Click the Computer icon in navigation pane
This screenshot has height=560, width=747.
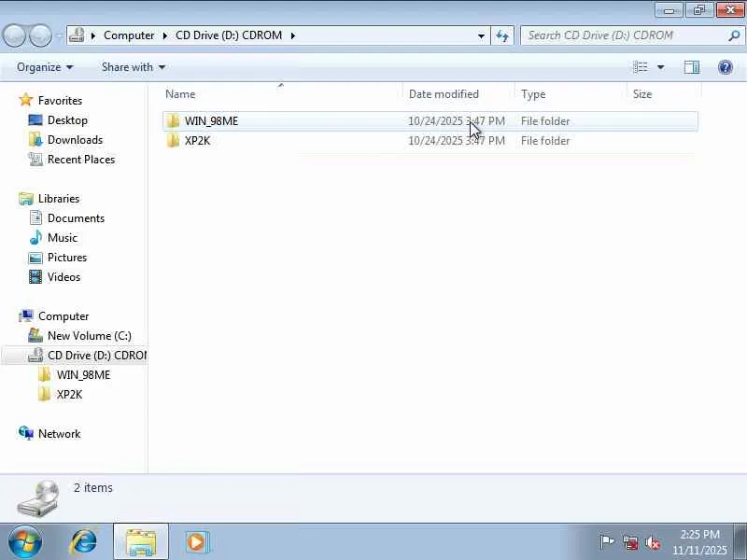26,316
